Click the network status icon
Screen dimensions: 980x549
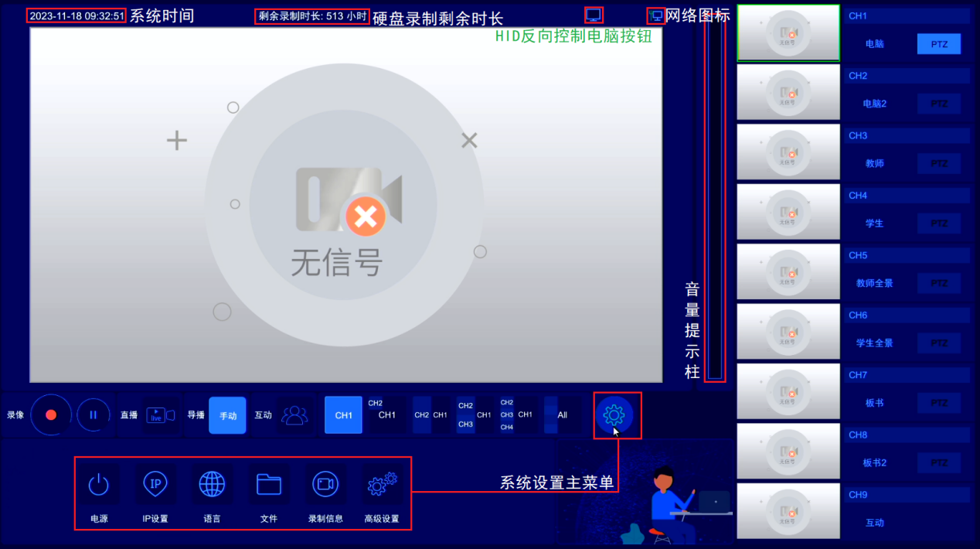tap(656, 15)
